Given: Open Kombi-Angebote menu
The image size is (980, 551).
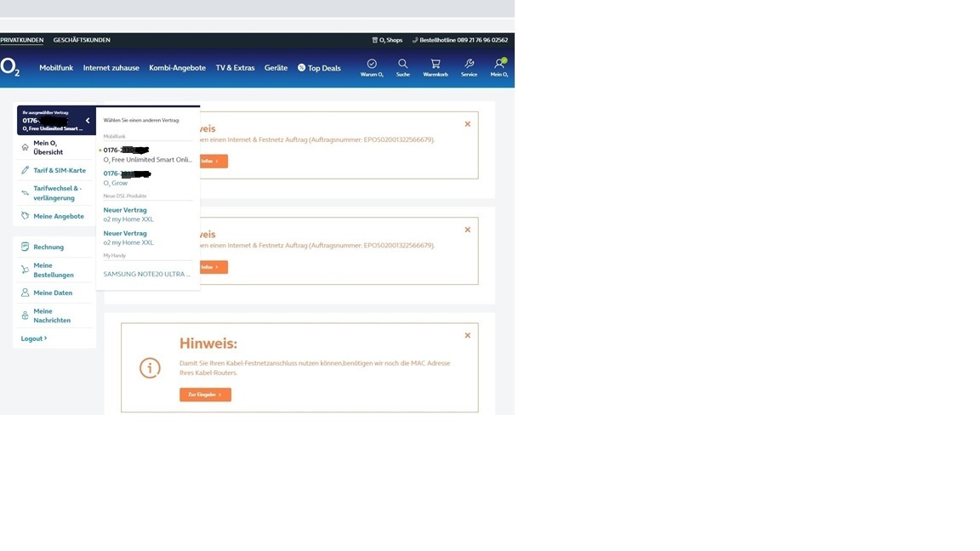Looking at the screenshot, I should (x=178, y=67).
